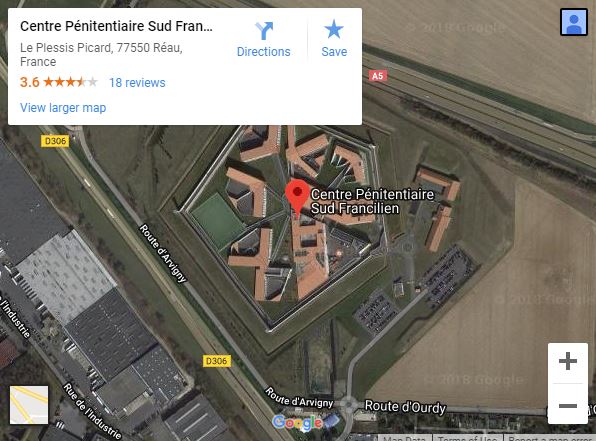This screenshot has width=596, height=441.
Task: Zoom in with the plus button
Action: (568, 361)
